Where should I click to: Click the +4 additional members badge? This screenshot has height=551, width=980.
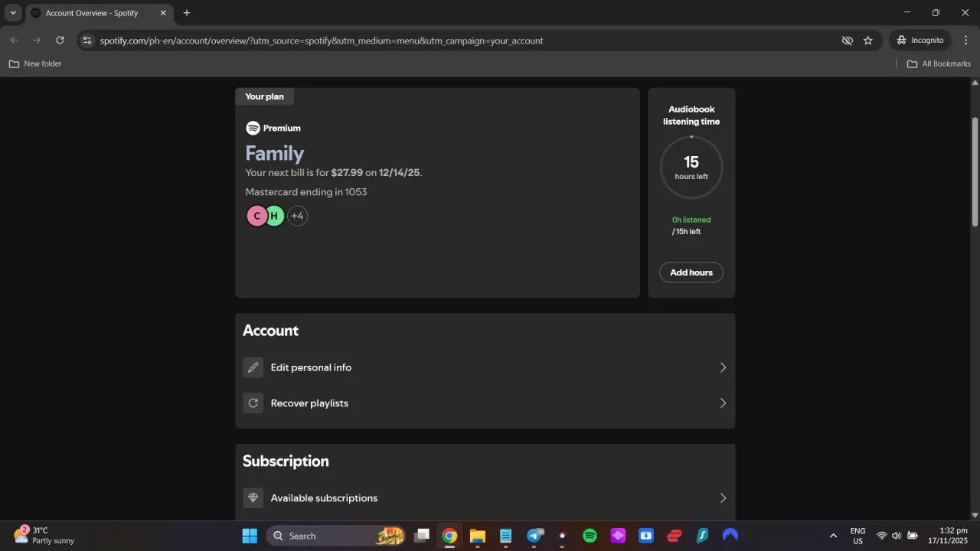pyautogui.click(x=297, y=216)
